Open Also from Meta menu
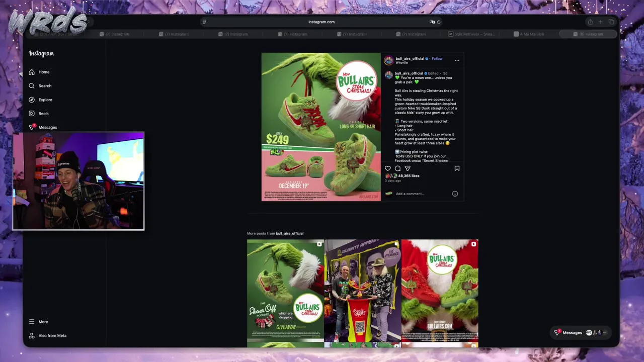The width and height of the screenshot is (644, 362). 47,335
